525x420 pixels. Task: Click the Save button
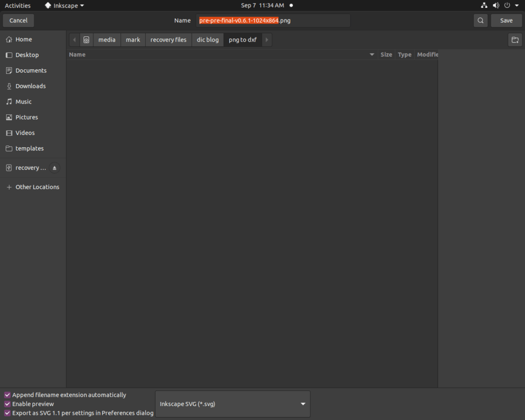coord(506,21)
